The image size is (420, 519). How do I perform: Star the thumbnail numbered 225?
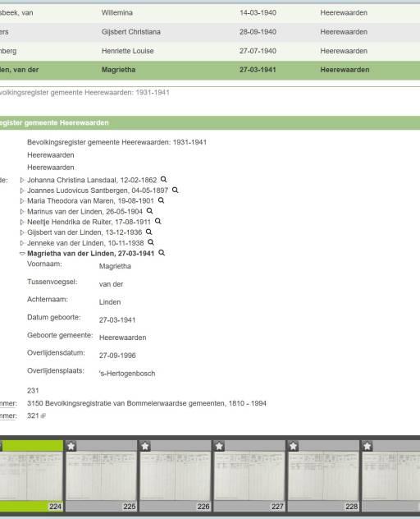coord(71,446)
